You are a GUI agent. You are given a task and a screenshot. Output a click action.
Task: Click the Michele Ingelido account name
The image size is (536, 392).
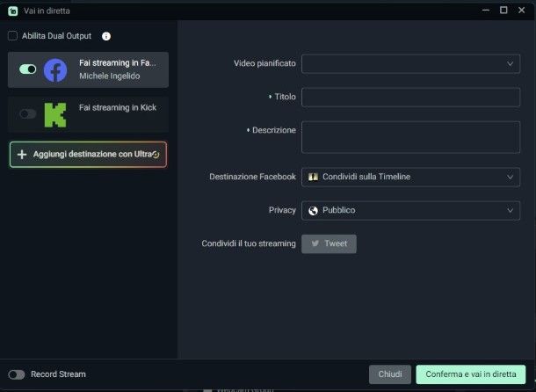click(x=109, y=76)
